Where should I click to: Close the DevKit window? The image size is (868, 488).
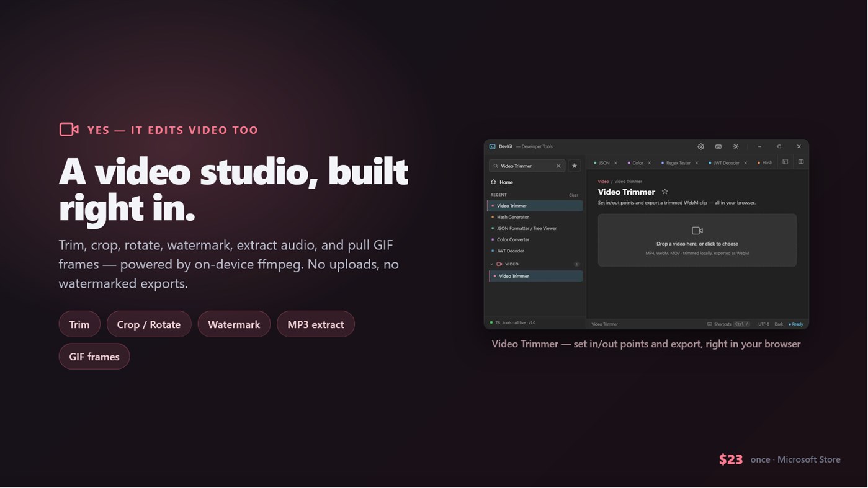(x=799, y=147)
